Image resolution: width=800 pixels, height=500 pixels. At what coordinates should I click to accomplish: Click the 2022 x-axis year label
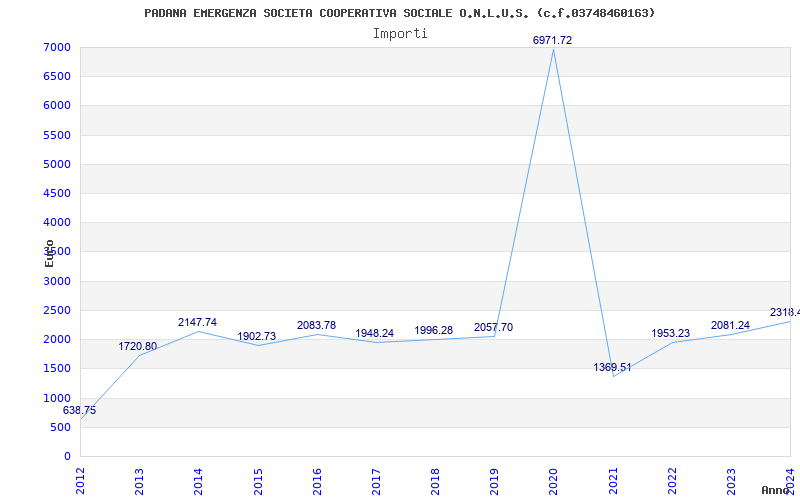tap(672, 481)
